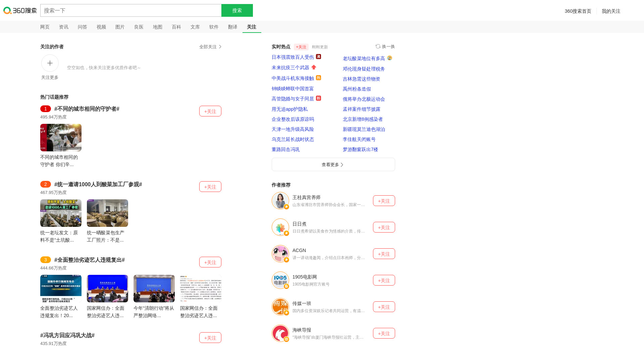This screenshot has height=349, width=644.
Task: Follow the 实时热点 section
Action: tap(301, 47)
